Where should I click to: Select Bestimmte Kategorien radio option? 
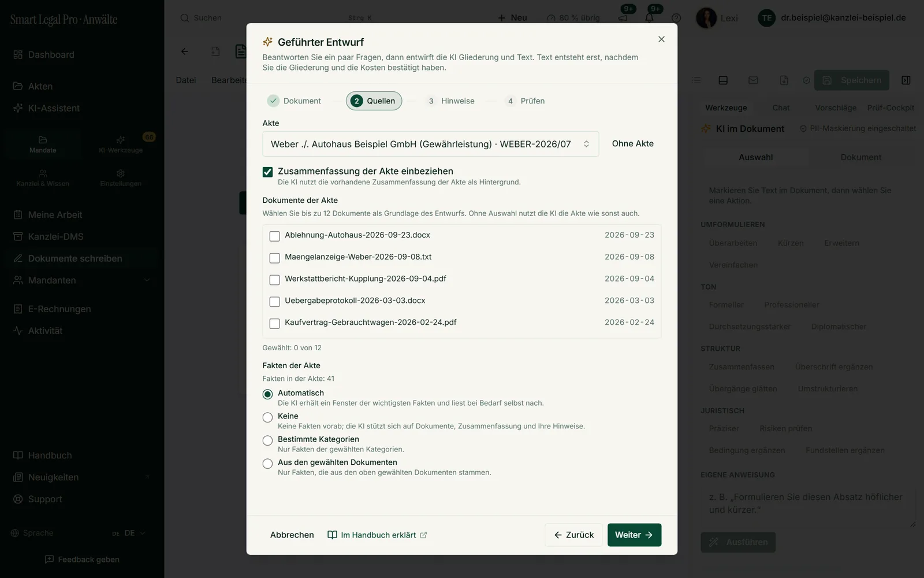coord(267,440)
